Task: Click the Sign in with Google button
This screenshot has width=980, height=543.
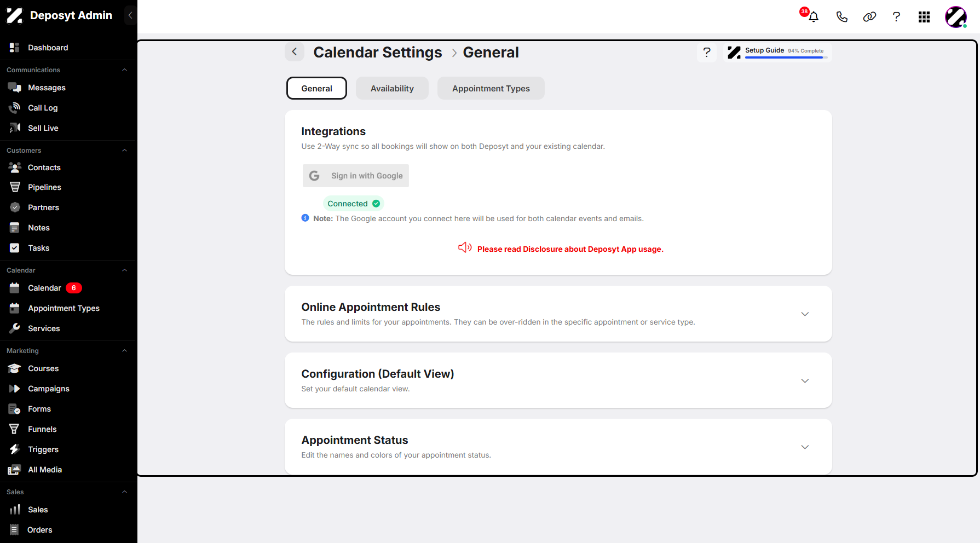Action: tap(356, 176)
